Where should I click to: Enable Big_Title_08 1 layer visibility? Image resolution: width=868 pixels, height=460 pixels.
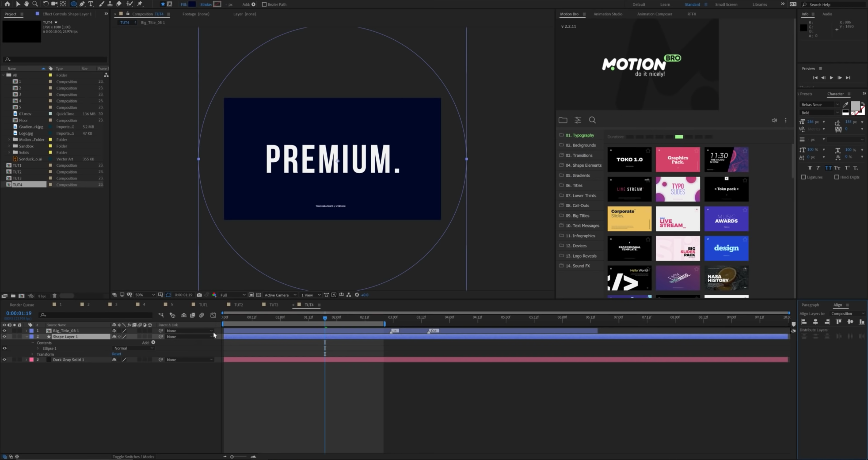(x=5, y=330)
